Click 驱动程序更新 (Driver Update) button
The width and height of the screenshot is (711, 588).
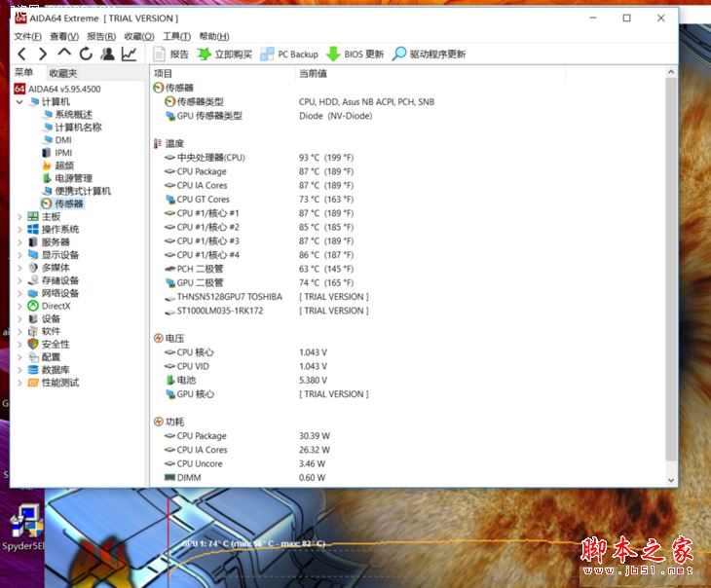pos(429,55)
